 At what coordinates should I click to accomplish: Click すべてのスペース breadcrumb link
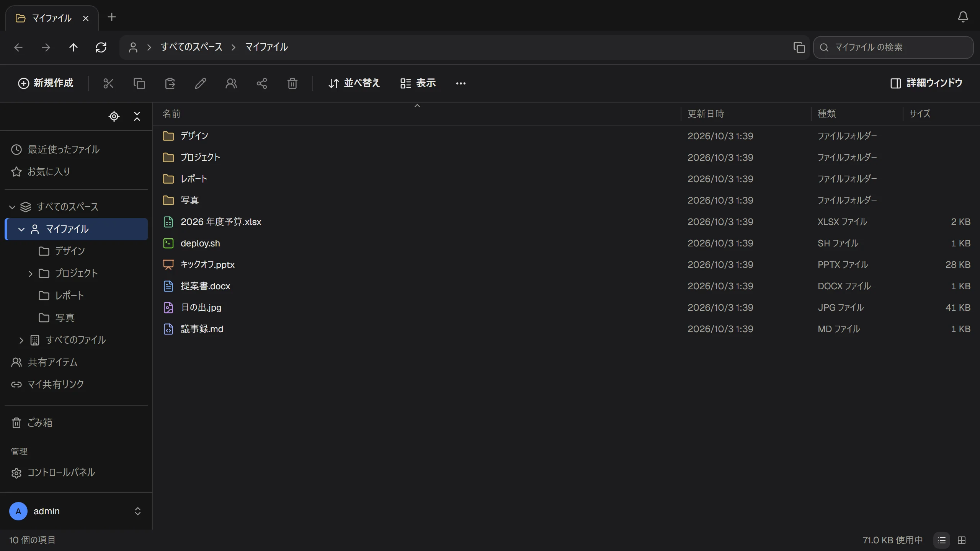pyautogui.click(x=191, y=47)
